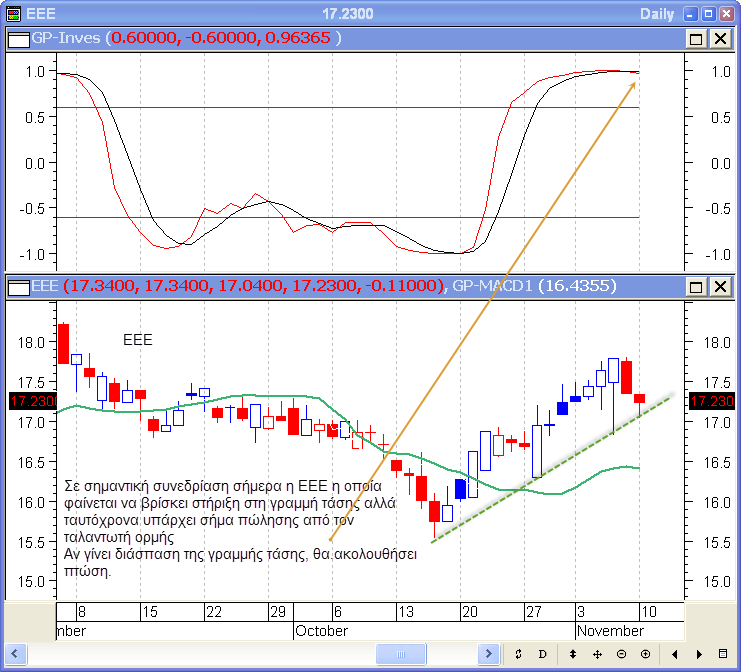741x672 pixels.
Task: Open the GP-Inves pane menu icon
Action: click(x=18, y=38)
